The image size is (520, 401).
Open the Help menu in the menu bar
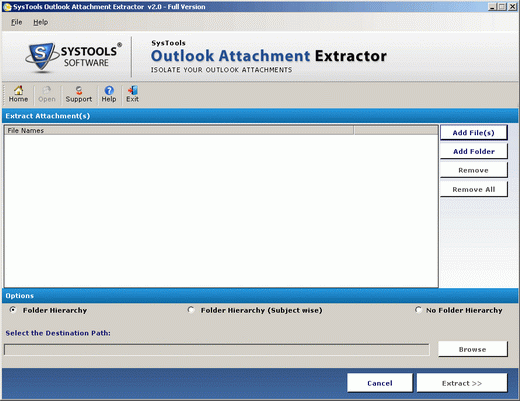[40, 22]
